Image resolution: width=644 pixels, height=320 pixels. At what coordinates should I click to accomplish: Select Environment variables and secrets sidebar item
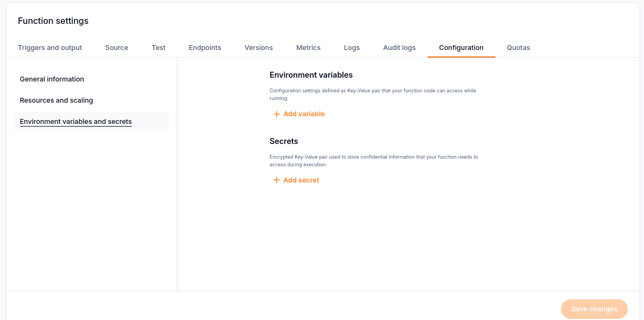tap(91, 122)
